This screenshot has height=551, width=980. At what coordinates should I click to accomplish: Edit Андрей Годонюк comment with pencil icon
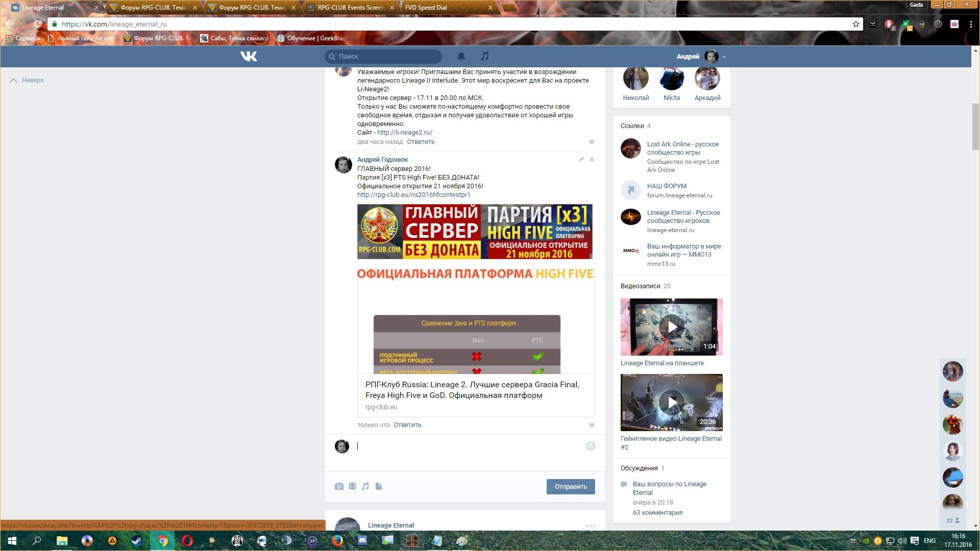pyautogui.click(x=581, y=160)
